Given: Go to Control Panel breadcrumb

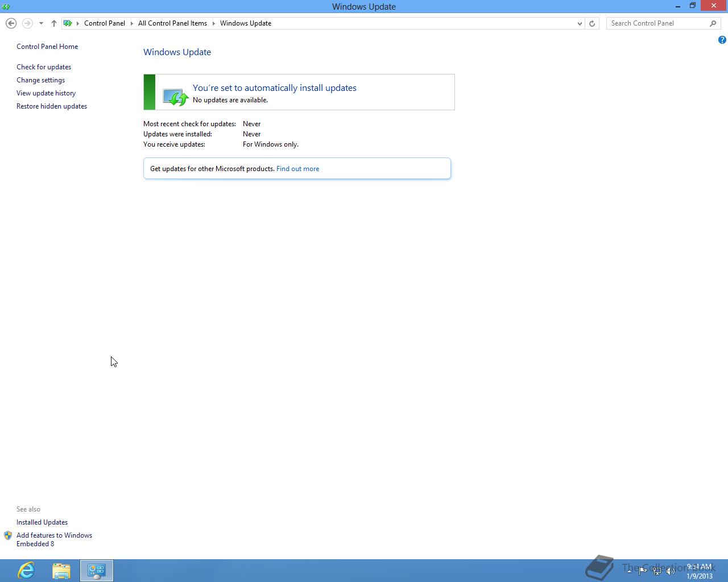Looking at the screenshot, I should point(105,23).
